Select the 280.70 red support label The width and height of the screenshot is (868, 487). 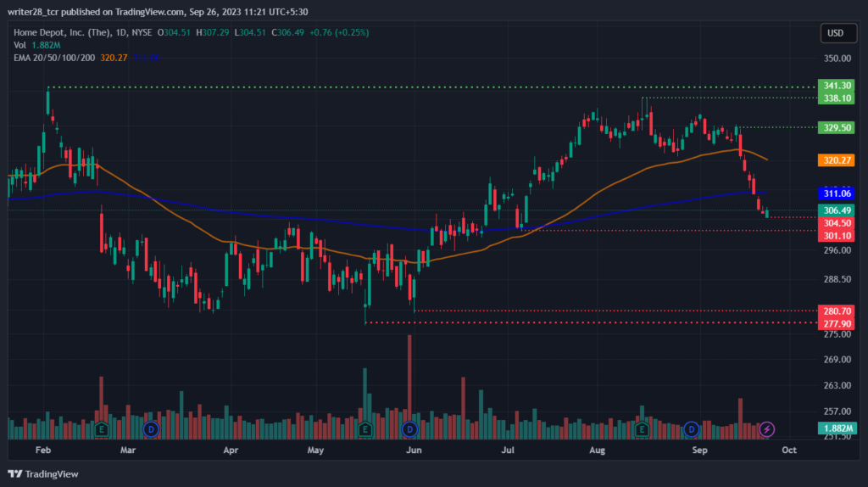pos(837,311)
